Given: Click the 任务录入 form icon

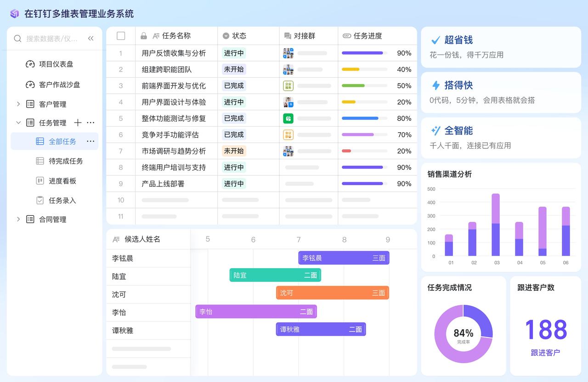Looking at the screenshot, I should coord(40,201).
